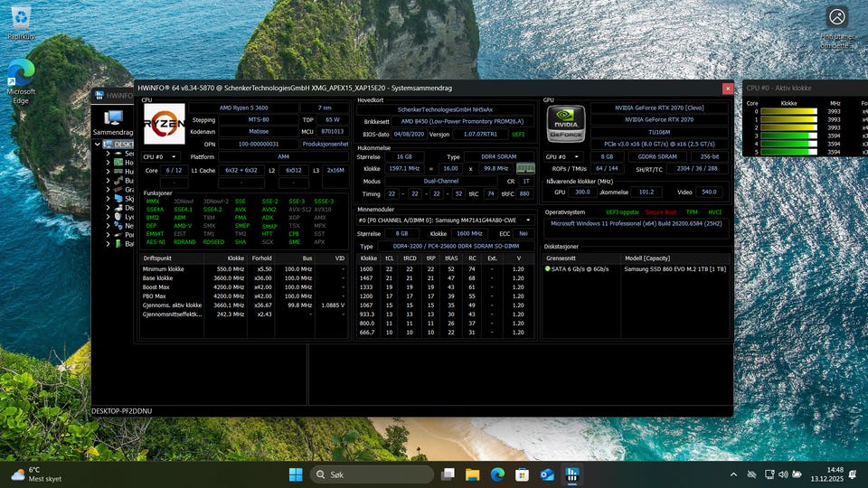Expand the DESKTOP tree node
Screen dimensions: 868x488
click(x=98, y=144)
